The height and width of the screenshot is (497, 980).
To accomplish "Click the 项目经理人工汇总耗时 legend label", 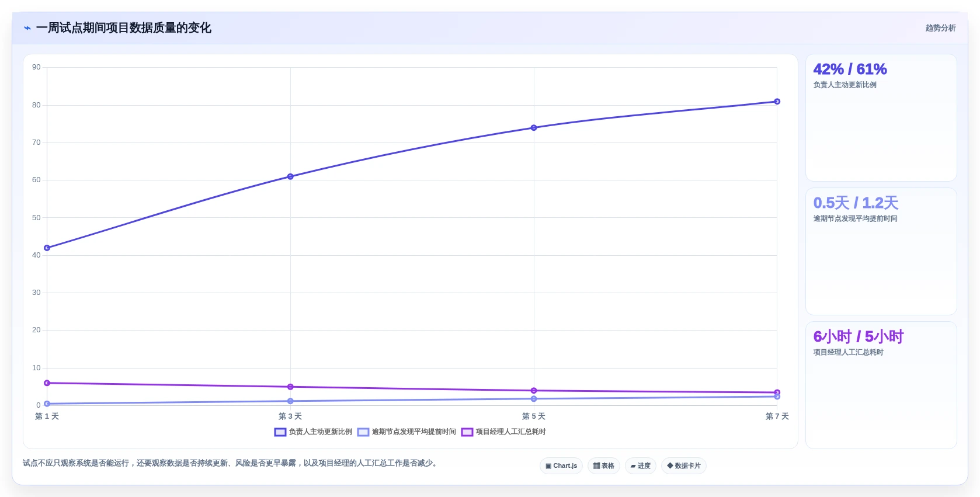I will 511,432.
